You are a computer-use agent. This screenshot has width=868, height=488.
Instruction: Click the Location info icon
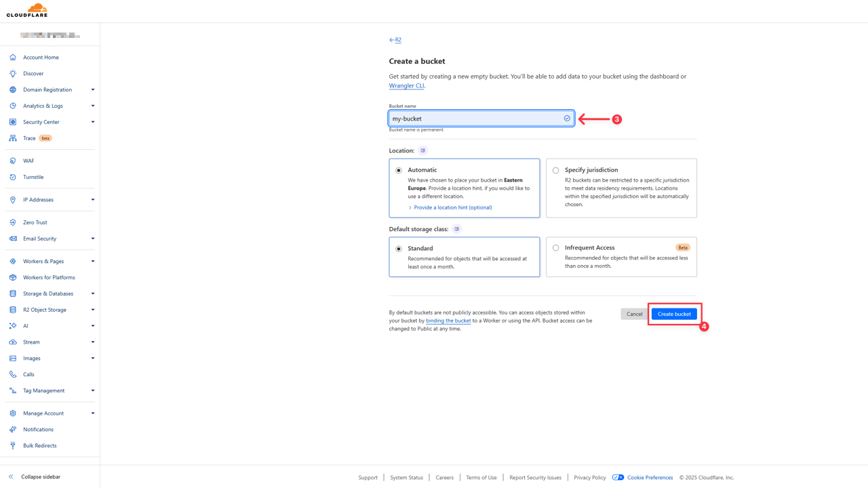(x=423, y=150)
